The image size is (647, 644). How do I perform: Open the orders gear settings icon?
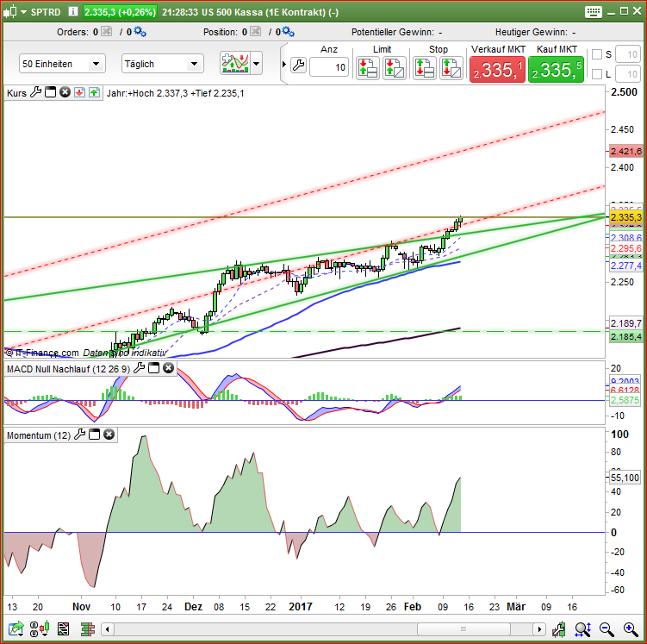coord(140,31)
